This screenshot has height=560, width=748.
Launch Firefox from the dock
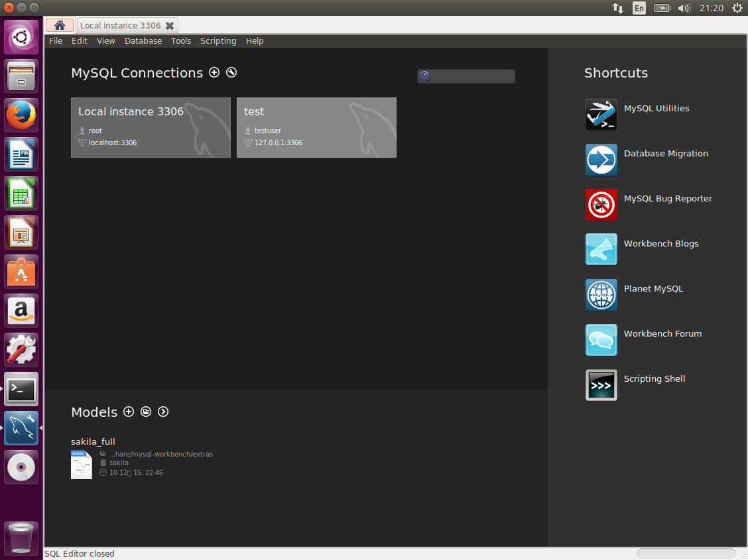21,115
